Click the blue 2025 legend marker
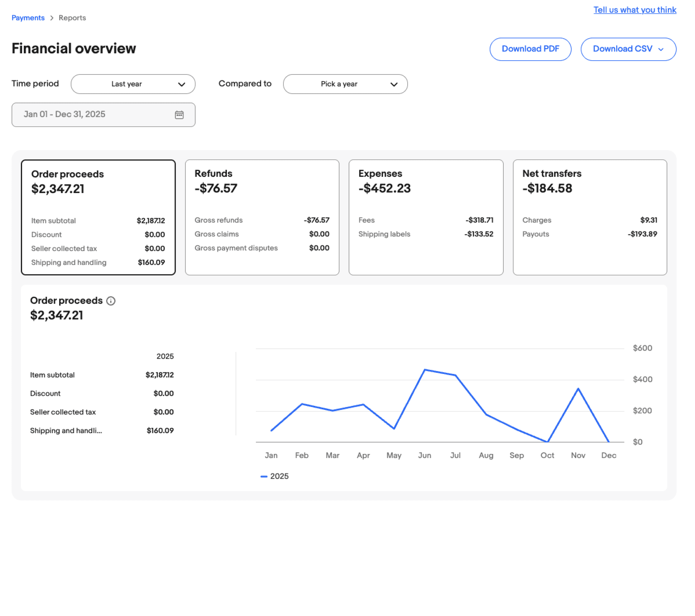The image size is (695, 616). [x=264, y=476]
